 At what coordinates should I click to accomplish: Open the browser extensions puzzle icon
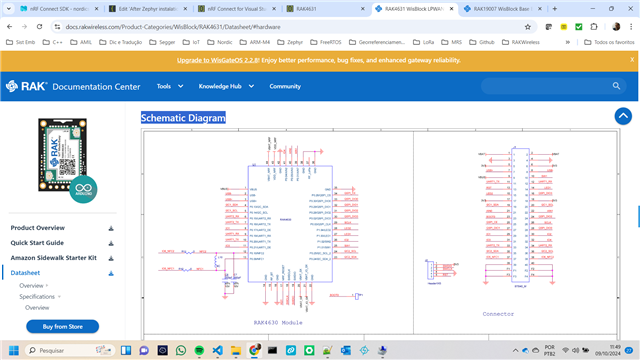[x=593, y=27]
